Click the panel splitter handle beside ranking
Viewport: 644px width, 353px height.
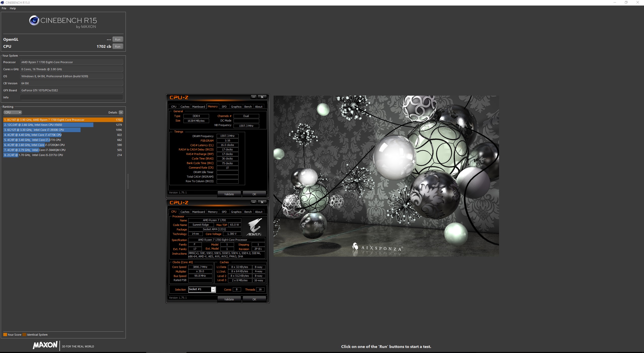[x=128, y=181]
